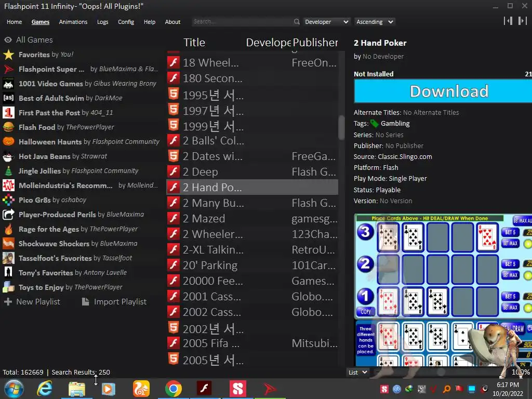Open the Animations tab
The image size is (532, 399).
coord(73,22)
